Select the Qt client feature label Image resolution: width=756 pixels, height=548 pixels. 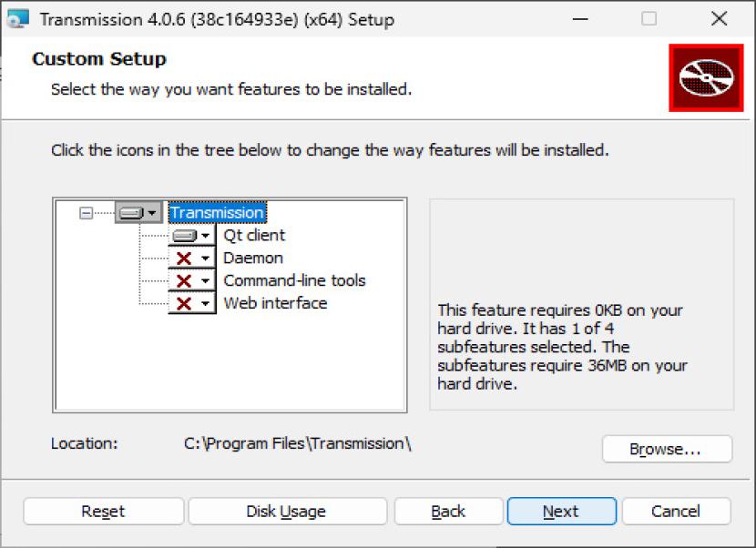pyautogui.click(x=254, y=236)
